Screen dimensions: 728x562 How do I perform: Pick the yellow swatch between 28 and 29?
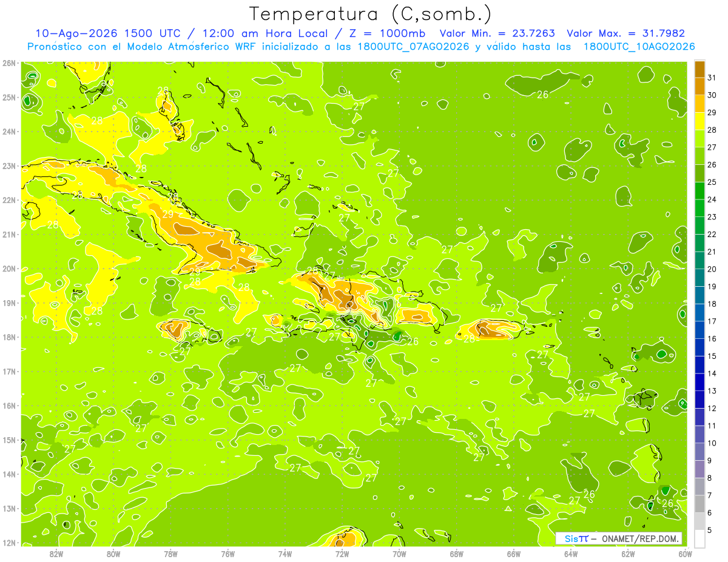tap(699, 121)
